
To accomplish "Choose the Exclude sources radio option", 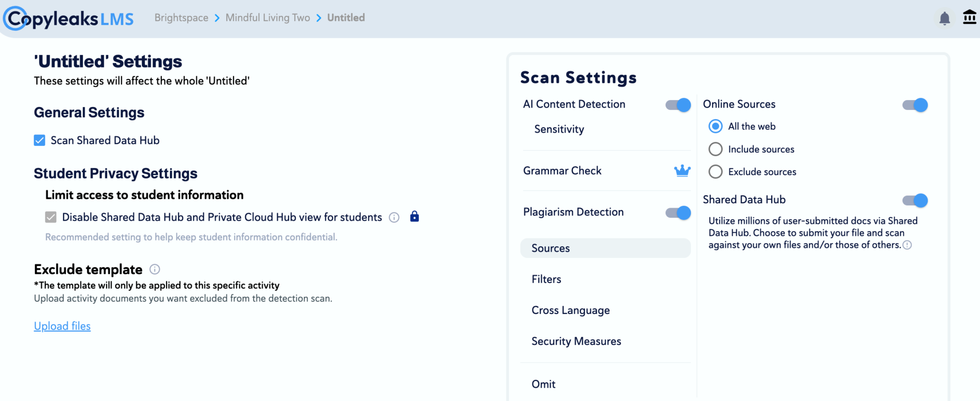I will pos(715,172).
